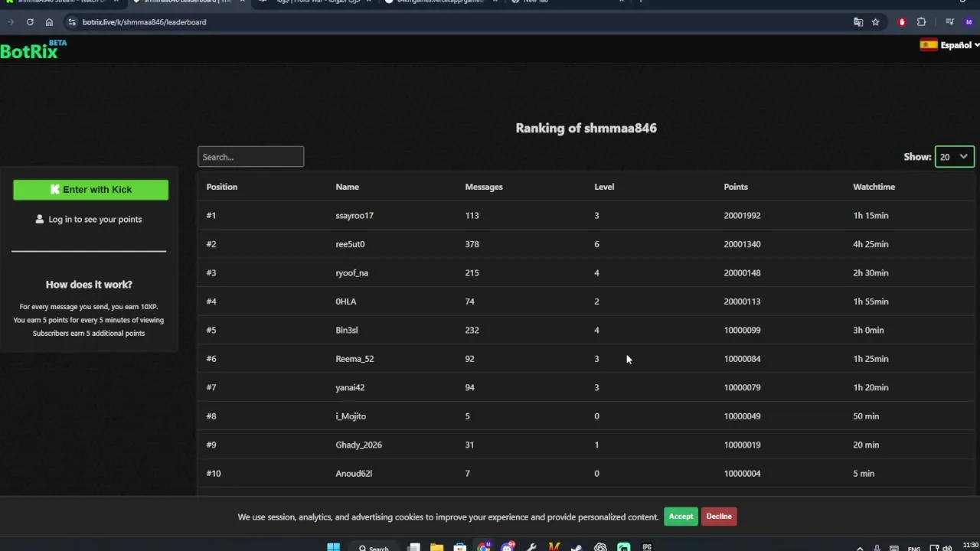Click the How does it work? heading
980x551 pixels.
pos(89,285)
